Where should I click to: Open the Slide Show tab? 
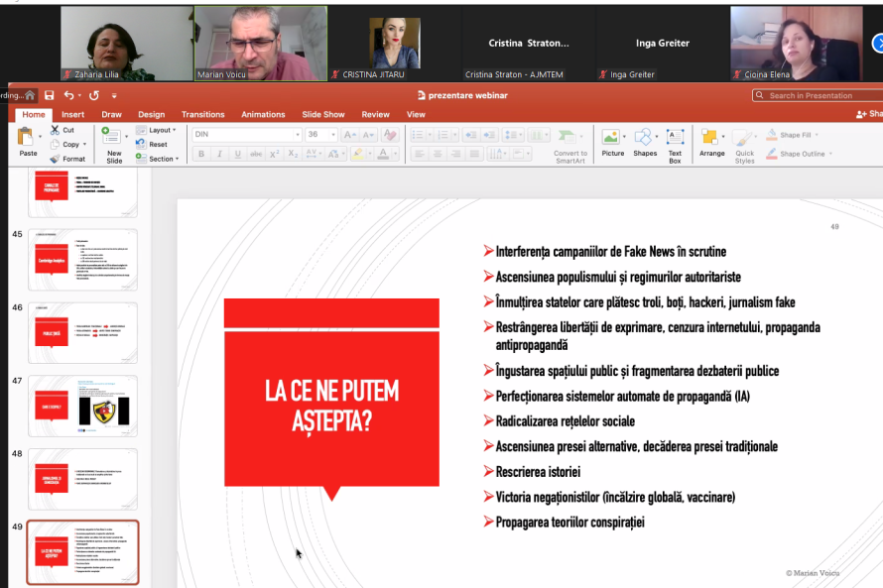[x=323, y=114]
